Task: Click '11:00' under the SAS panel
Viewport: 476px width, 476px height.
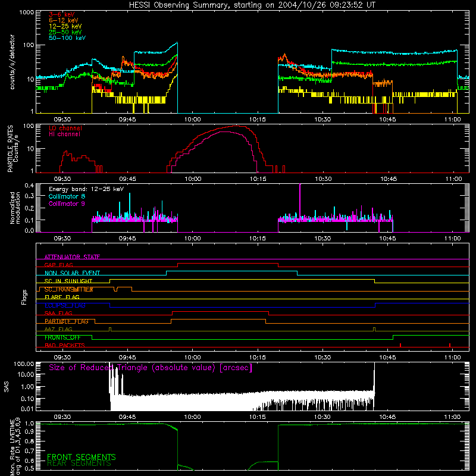Action: (452, 417)
